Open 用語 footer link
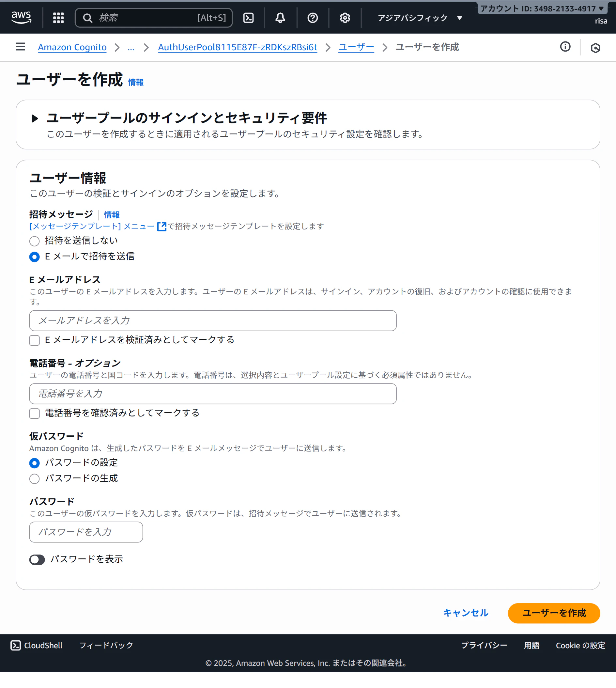Image resolution: width=616 pixels, height=688 pixels. click(x=531, y=645)
